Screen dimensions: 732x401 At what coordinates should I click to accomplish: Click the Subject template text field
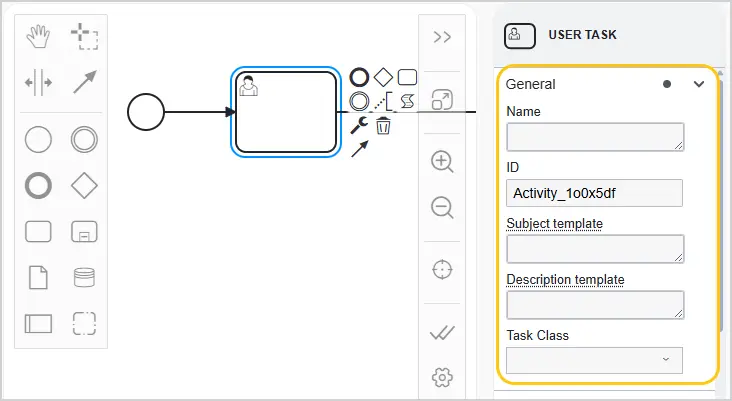tap(595, 249)
